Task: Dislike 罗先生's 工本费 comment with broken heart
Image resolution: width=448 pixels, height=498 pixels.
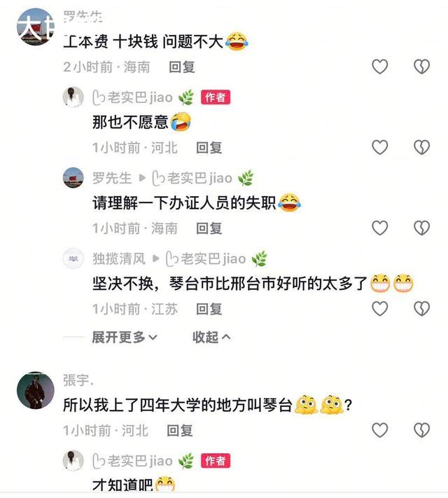Action: click(x=421, y=67)
